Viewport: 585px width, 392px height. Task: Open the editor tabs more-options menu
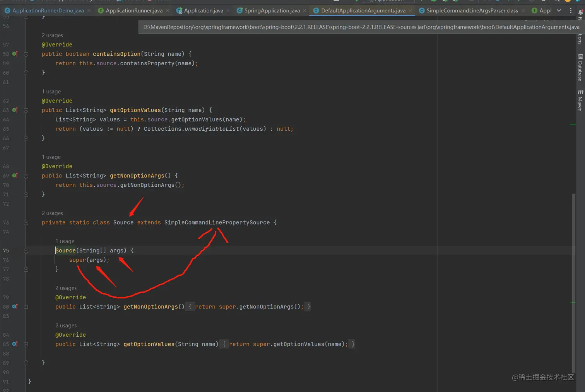571,10
